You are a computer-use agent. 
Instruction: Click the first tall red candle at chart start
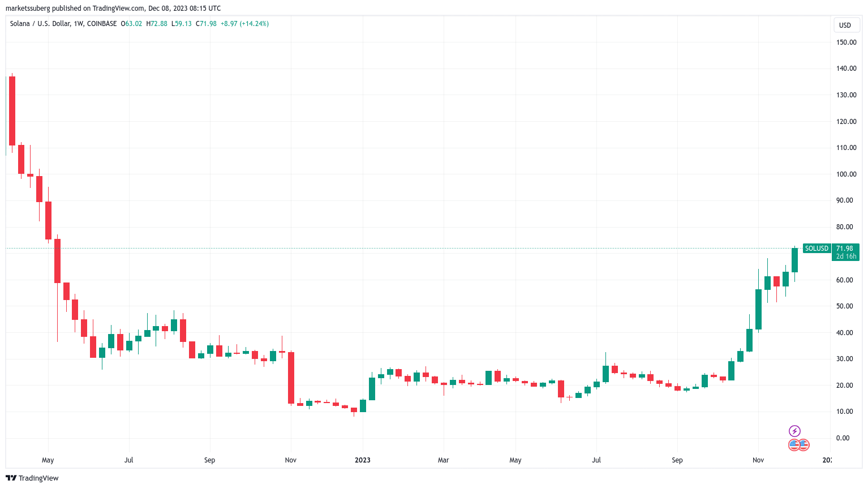pos(12,111)
